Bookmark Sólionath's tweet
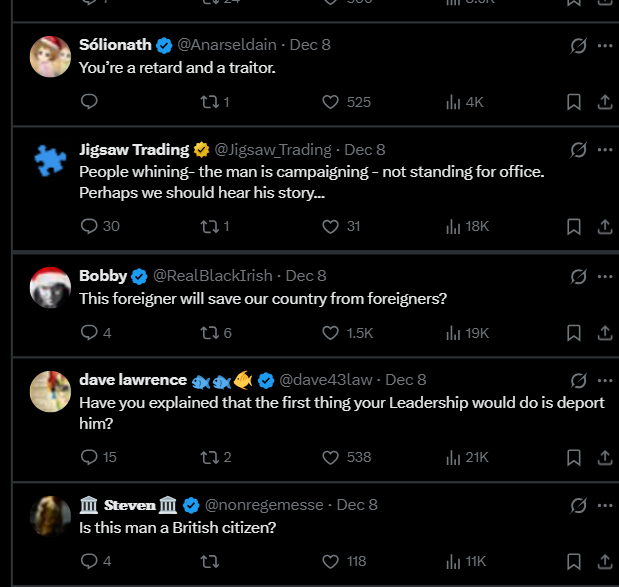Screen dimensions: 619x587 574,102
